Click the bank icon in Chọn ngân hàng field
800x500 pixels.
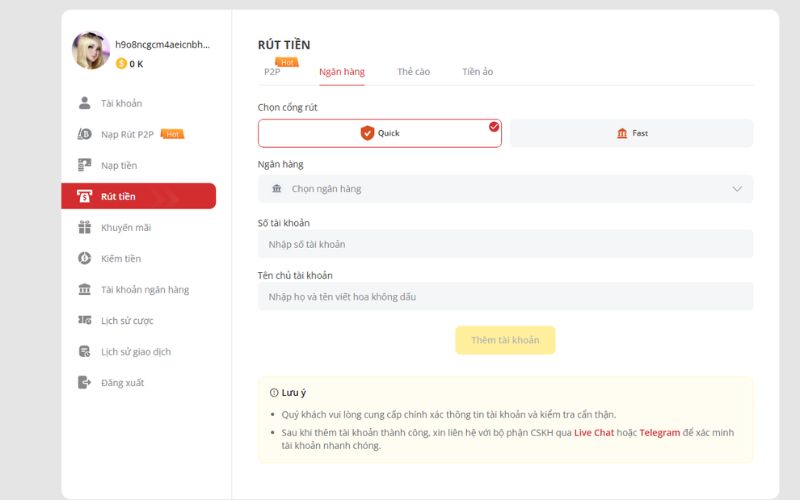coord(277,189)
